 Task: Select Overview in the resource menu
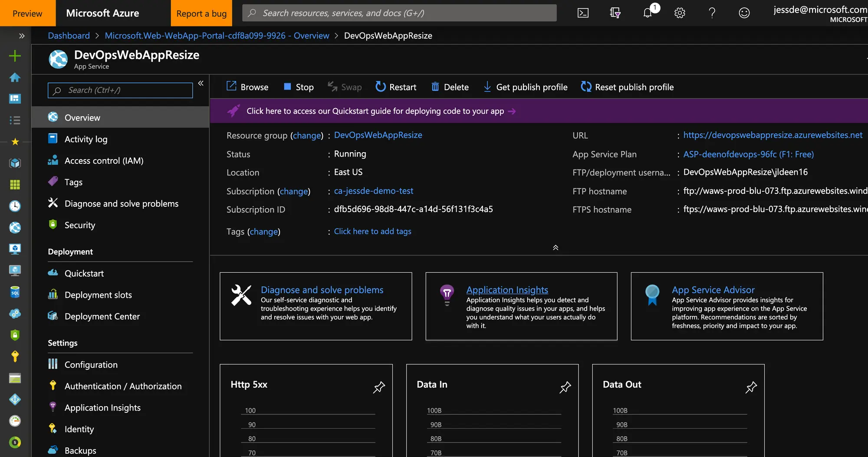[x=120, y=118]
